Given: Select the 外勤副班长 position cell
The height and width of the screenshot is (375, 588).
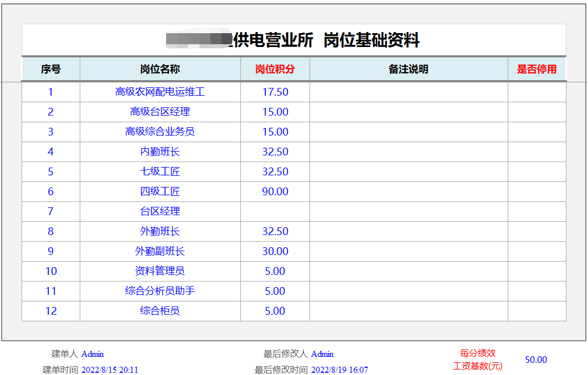Looking at the screenshot, I should (x=160, y=251).
